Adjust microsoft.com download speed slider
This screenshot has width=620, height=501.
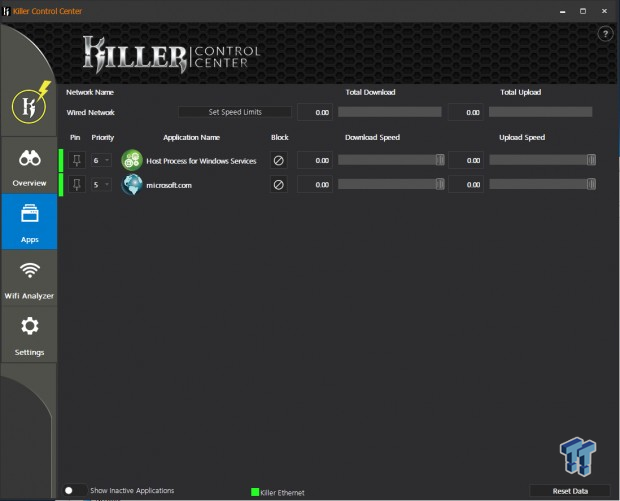pos(440,184)
